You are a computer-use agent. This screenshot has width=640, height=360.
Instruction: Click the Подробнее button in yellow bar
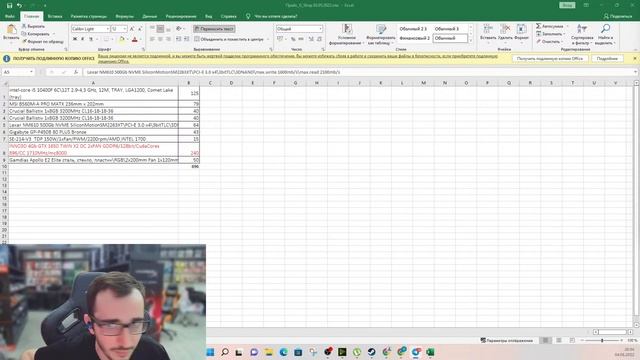[x=607, y=59]
